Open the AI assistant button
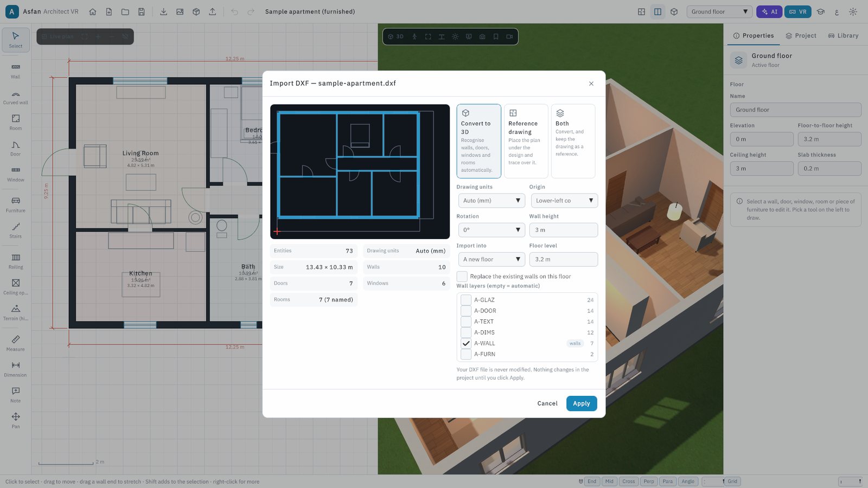868x488 pixels. tap(770, 11)
